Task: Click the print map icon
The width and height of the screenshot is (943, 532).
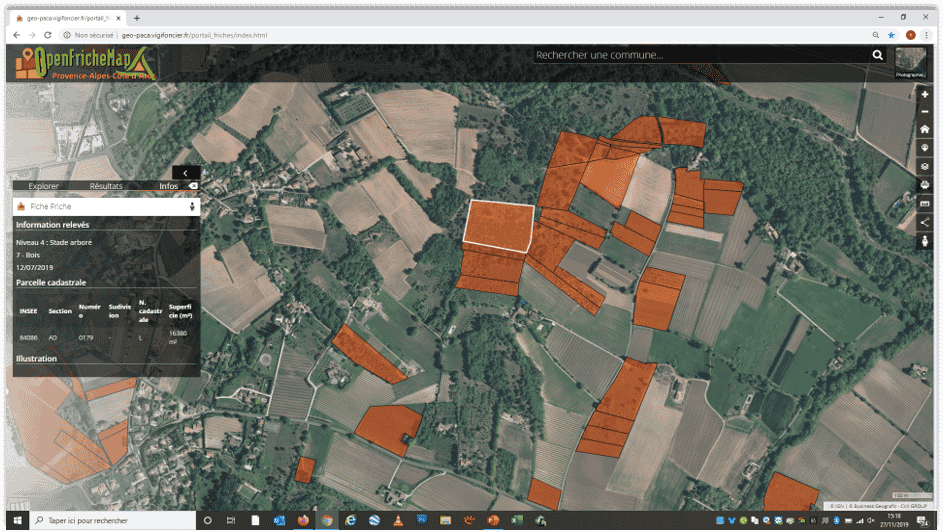Action: click(925, 185)
